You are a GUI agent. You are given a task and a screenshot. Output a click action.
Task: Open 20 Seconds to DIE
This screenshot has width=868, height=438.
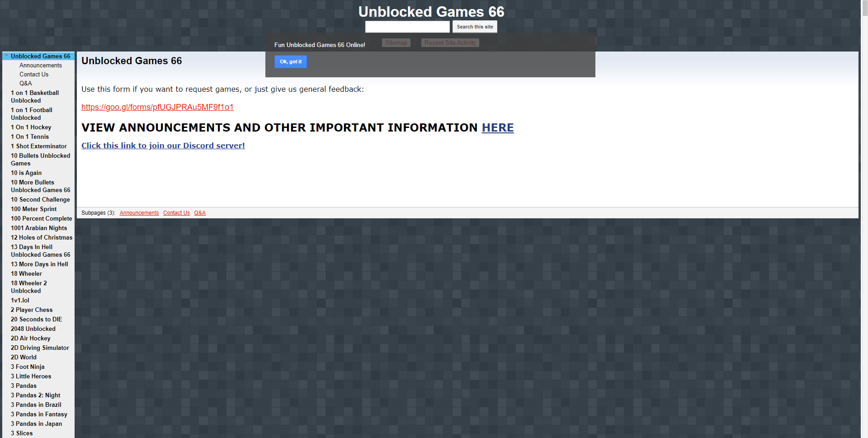click(x=37, y=320)
